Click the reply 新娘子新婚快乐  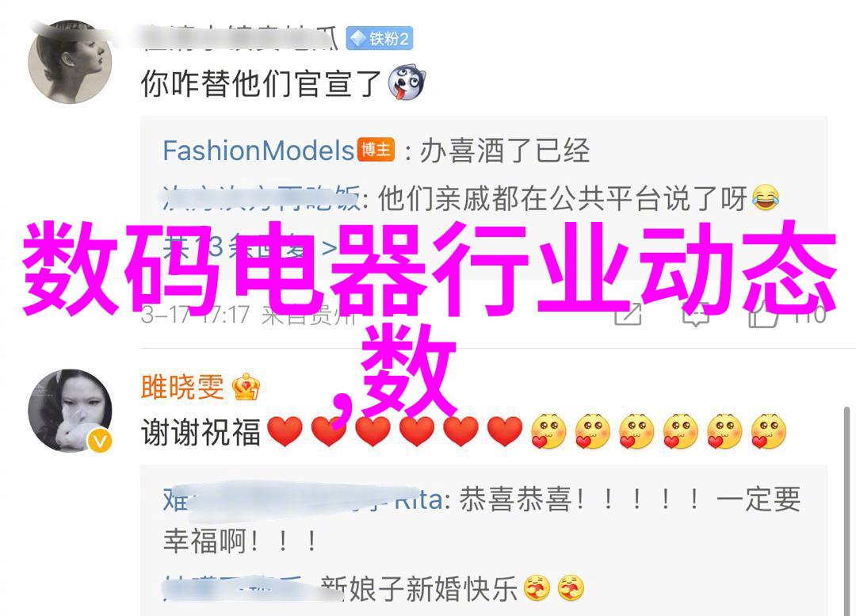point(419,589)
